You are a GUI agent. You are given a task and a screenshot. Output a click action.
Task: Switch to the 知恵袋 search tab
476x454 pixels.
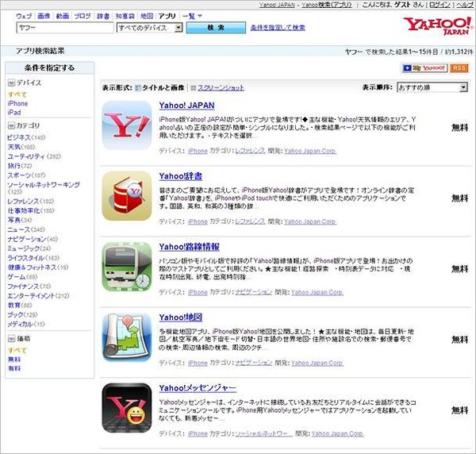tap(125, 16)
